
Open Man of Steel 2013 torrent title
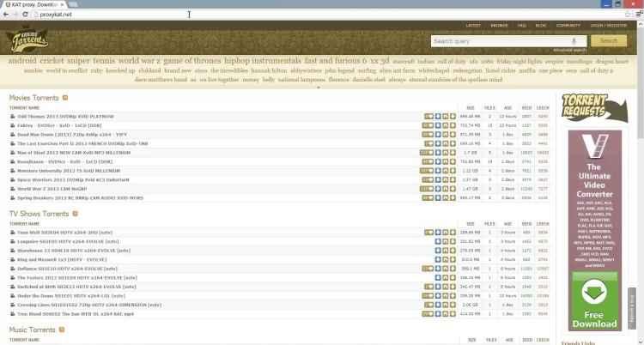[74, 153]
